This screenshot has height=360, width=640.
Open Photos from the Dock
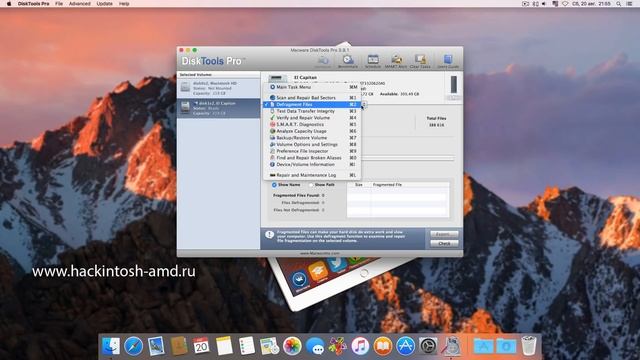pyautogui.click(x=292, y=346)
